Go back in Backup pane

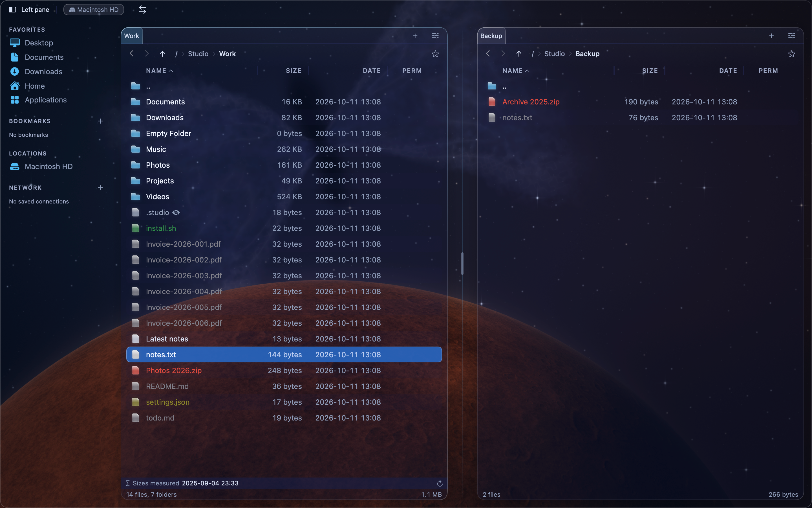pyautogui.click(x=488, y=54)
